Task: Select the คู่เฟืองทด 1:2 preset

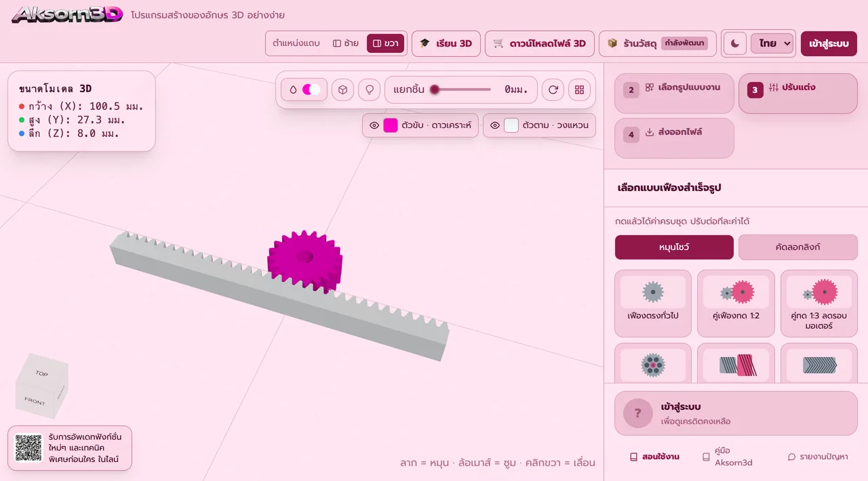Action: pos(736,304)
